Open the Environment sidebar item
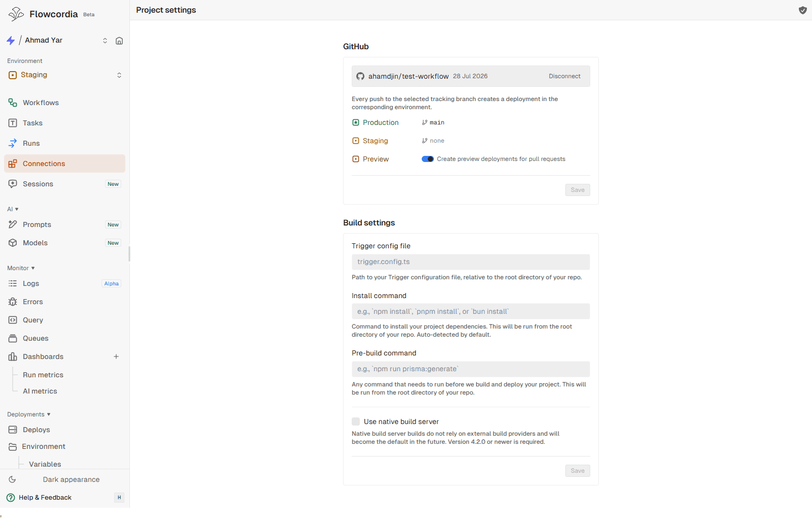 tap(64, 446)
